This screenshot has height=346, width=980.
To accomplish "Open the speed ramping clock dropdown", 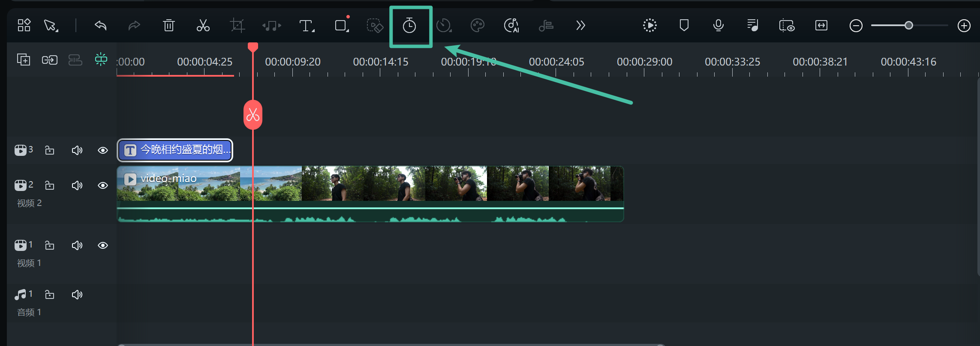I will [x=444, y=26].
